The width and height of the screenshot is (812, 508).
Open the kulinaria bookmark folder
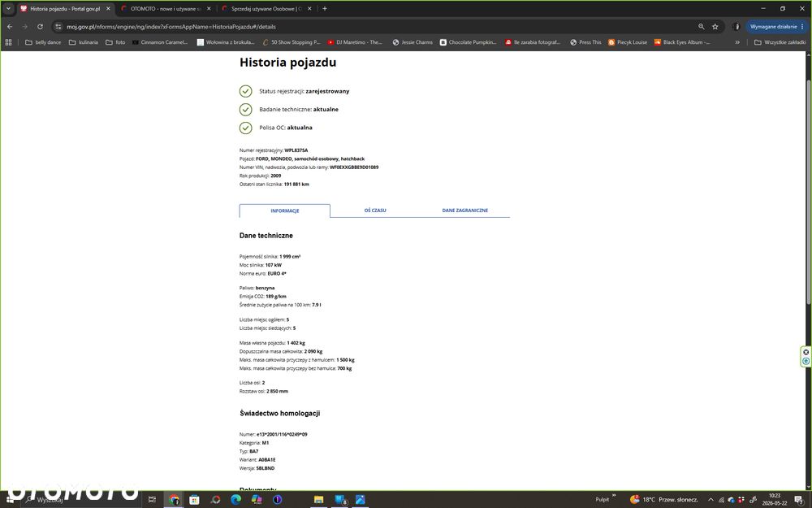click(x=84, y=42)
